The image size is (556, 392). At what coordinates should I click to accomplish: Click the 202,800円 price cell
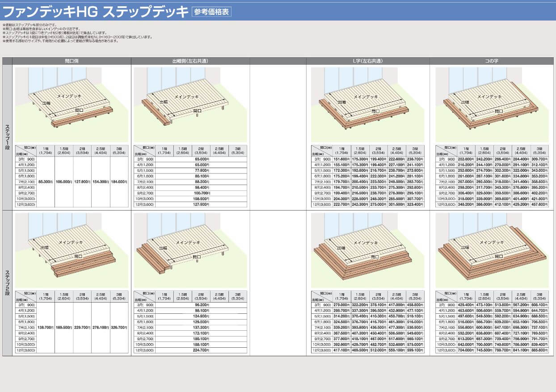tap(466, 159)
